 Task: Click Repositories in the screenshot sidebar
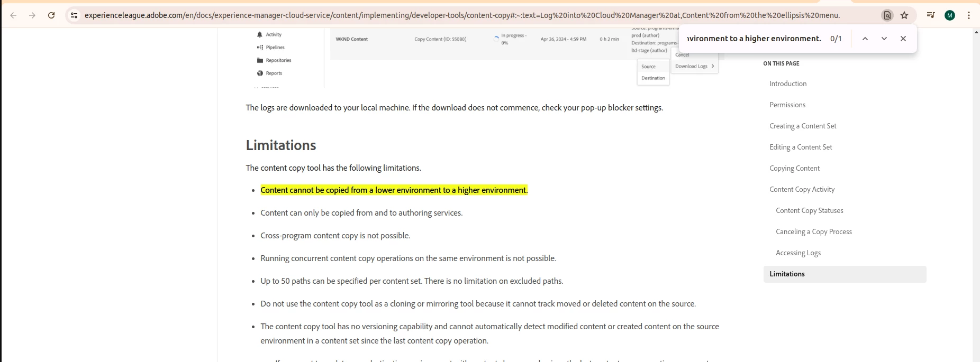tap(274, 60)
